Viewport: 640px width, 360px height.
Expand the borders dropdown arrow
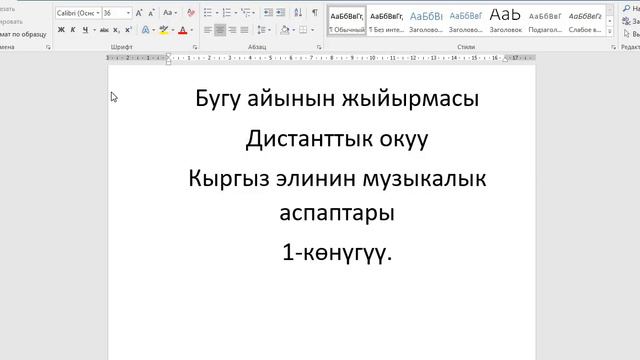(x=312, y=30)
